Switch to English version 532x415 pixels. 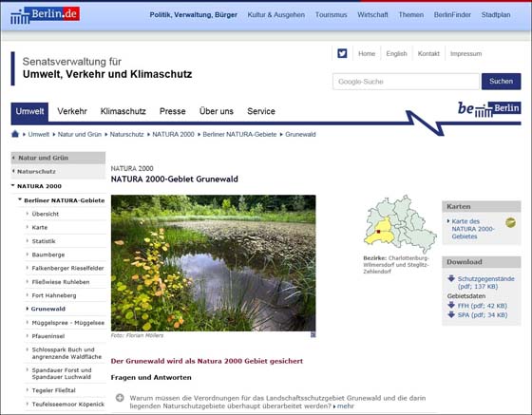click(396, 53)
